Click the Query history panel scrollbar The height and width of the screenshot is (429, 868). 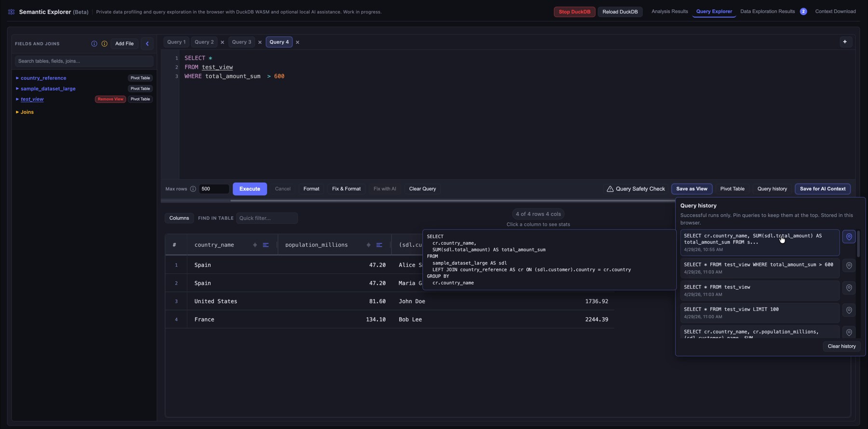(x=858, y=244)
